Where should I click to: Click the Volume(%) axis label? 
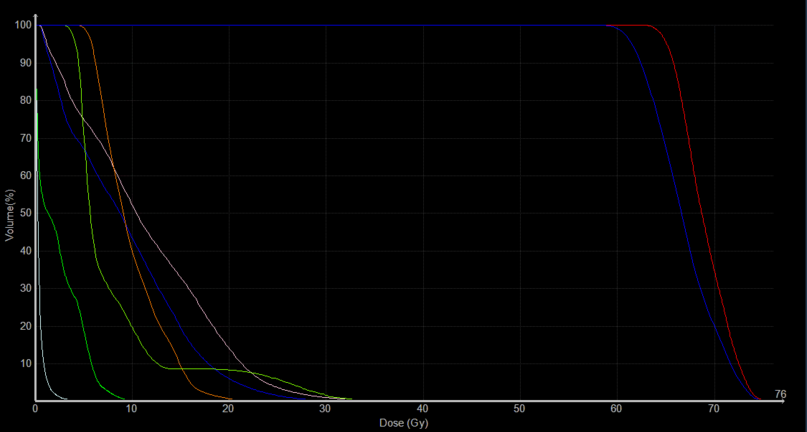(11, 212)
